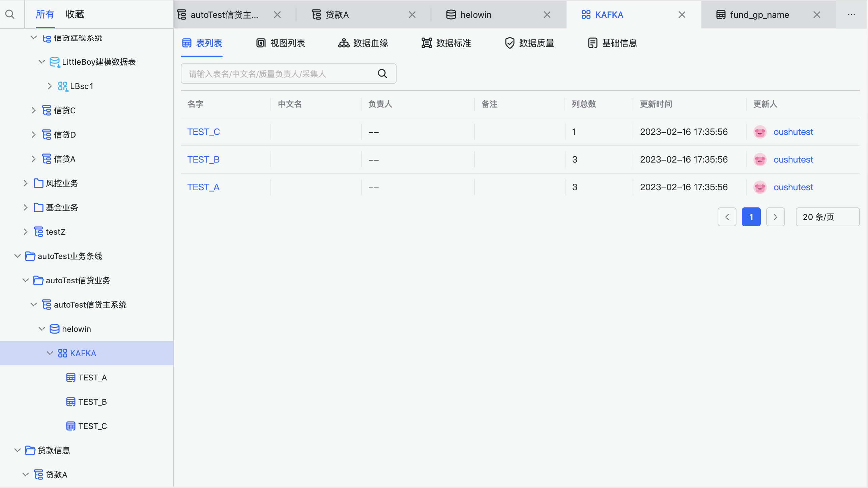Click oushutest avatar in TEST_B row
Image resolution: width=868 pixels, height=488 pixels.
click(x=760, y=160)
